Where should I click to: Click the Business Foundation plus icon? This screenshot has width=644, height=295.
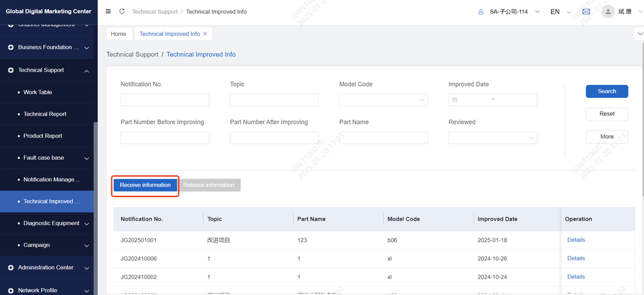tap(10, 48)
